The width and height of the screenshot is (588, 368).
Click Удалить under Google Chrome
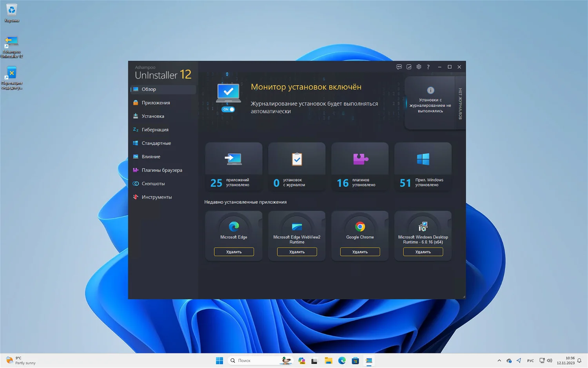point(360,252)
